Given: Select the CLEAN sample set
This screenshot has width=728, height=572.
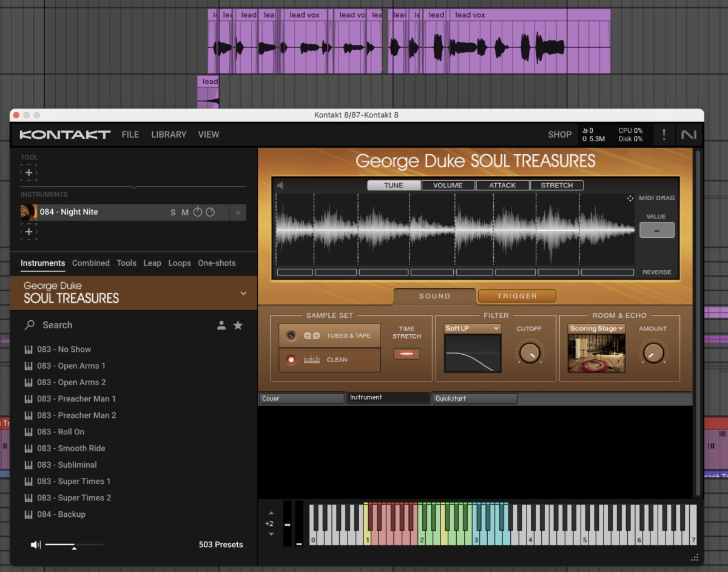Looking at the screenshot, I should click(329, 360).
